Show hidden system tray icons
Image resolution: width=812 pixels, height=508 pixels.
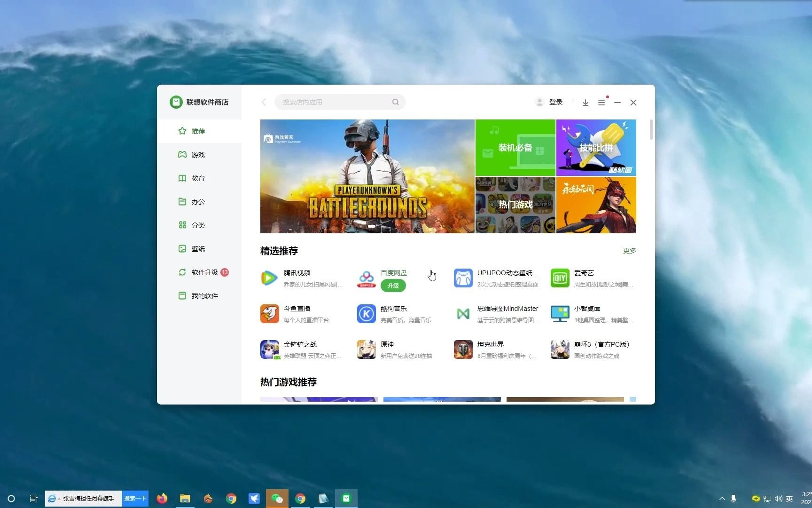(x=722, y=499)
